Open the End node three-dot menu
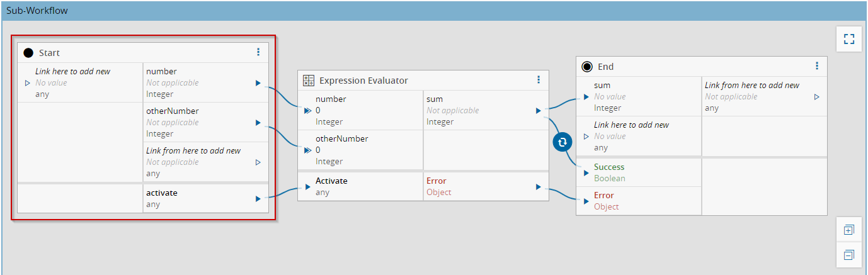Viewport: 868px width, 275px height. 817,66
